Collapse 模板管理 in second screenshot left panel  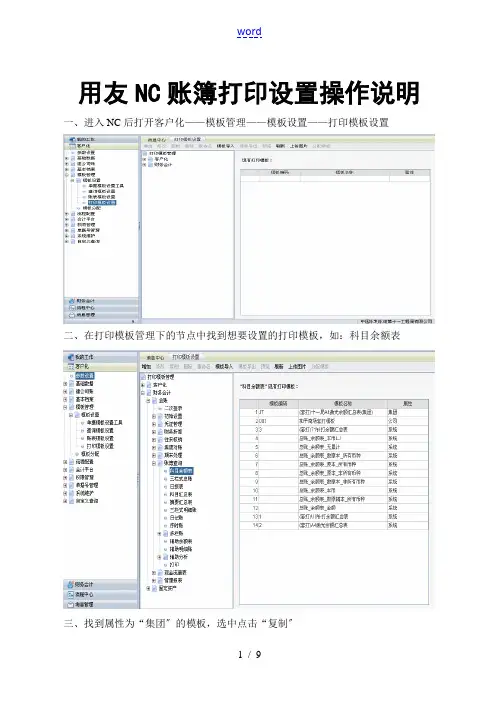coord(66,407)
